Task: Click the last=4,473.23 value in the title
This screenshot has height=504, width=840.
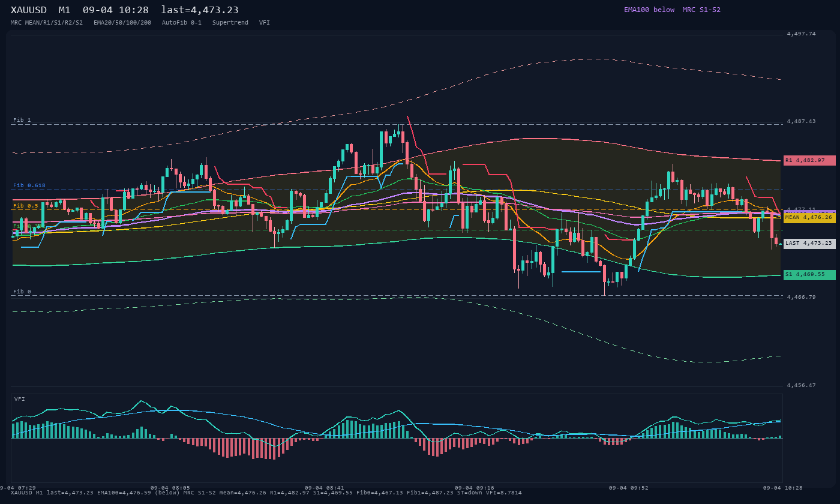Action: (x=200, y=10)
